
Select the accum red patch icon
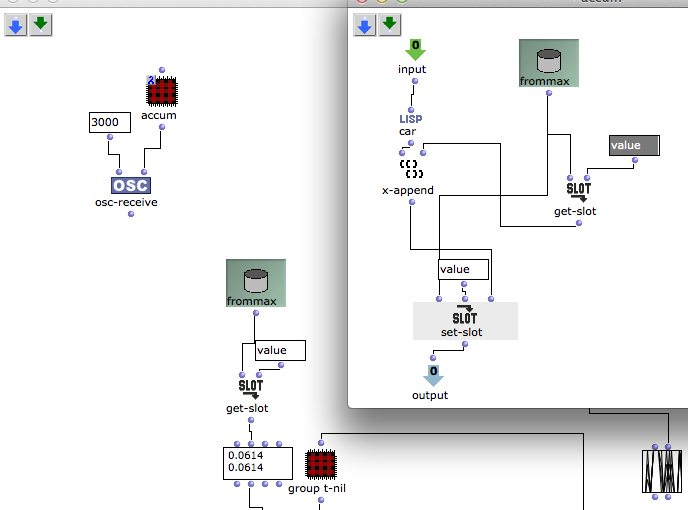[x=162, y=91]
